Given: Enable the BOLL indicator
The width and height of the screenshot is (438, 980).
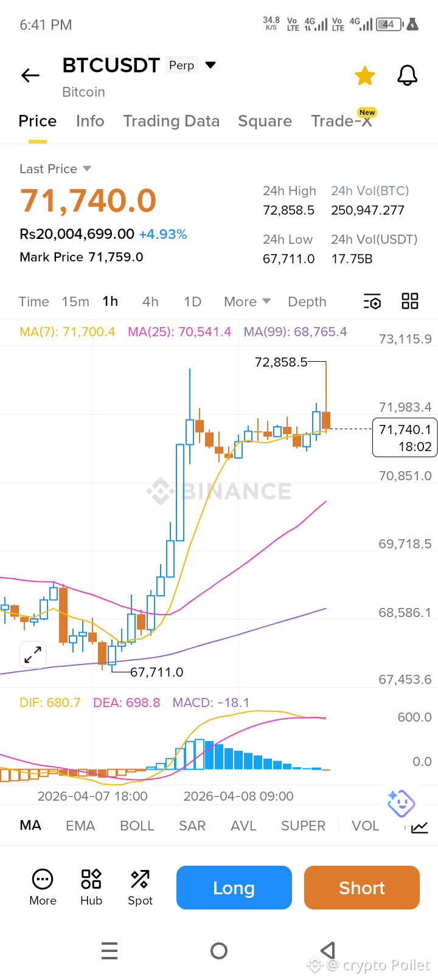Looking at the screenshot, I should pos(137,826).
